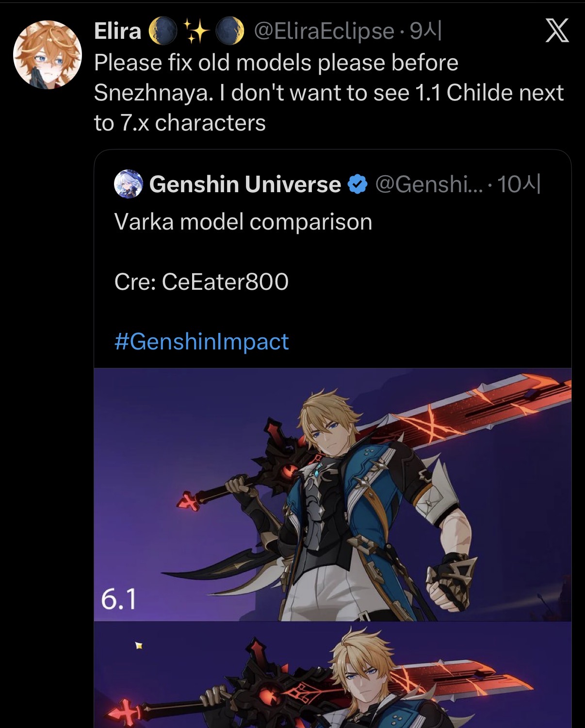Open Genshin Universe's profile picture
The width and height of the screenshot is (585, 728).
coord(129,184)
